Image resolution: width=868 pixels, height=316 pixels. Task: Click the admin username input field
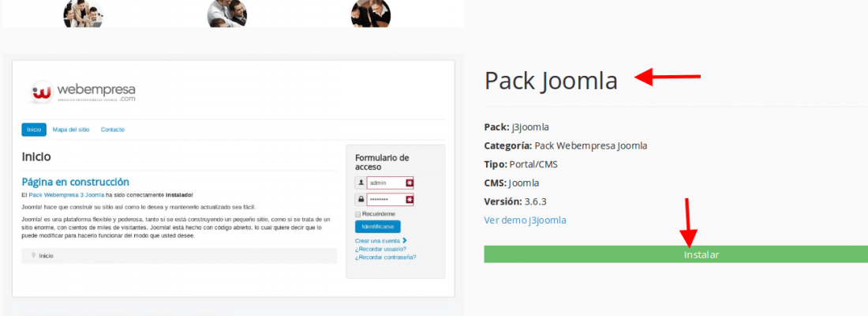click(x=391, y=183)
